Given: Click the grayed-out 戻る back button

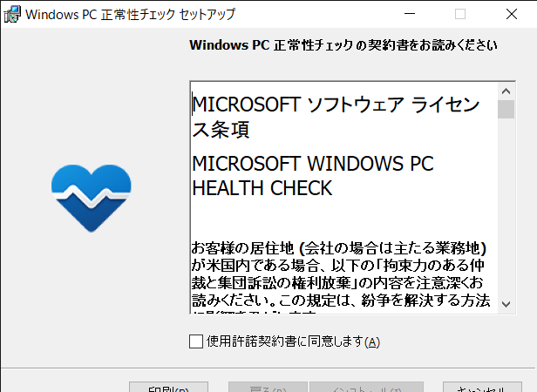Looking at the screenshot, I should tap(268, 387).
